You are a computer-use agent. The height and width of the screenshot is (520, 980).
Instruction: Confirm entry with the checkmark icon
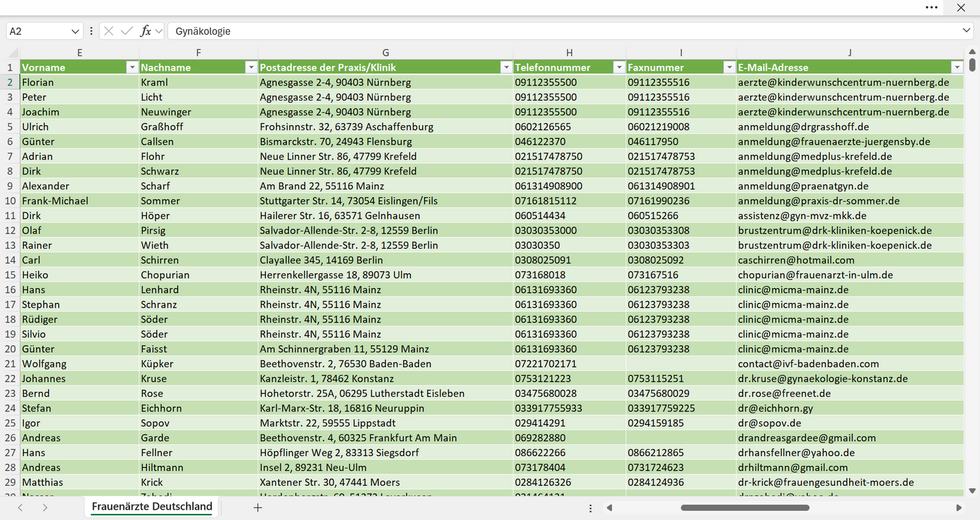(x=127, y=31)
